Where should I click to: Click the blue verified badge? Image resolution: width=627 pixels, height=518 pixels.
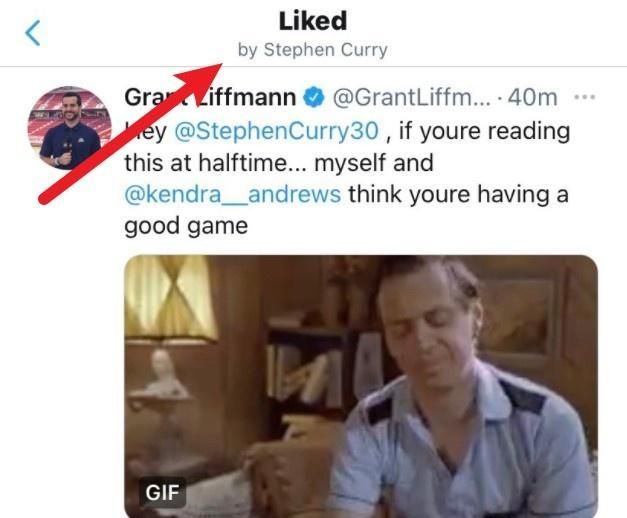[x=312, y=98]
